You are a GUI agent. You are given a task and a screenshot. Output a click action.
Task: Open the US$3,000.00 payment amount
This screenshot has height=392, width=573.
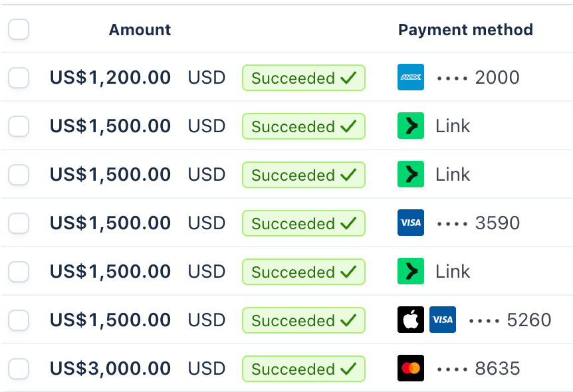[110, 368]
